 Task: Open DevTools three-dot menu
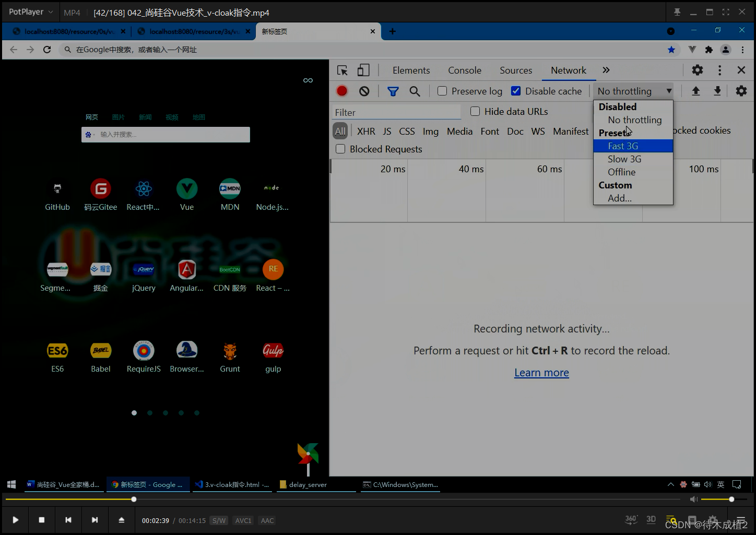pos(719,70)
